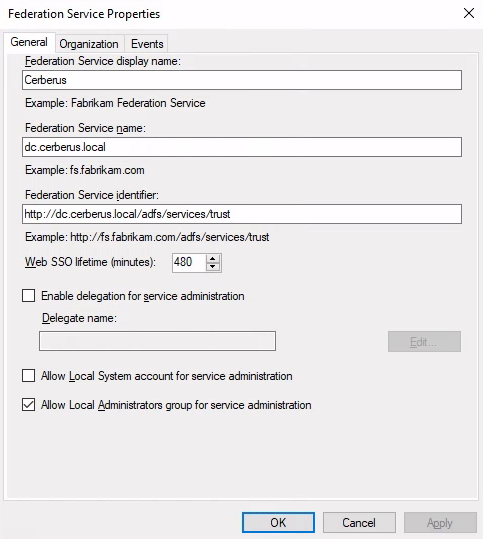
Task: Increase Web SSO lifetime with up arrow
Action: (213, 259)
